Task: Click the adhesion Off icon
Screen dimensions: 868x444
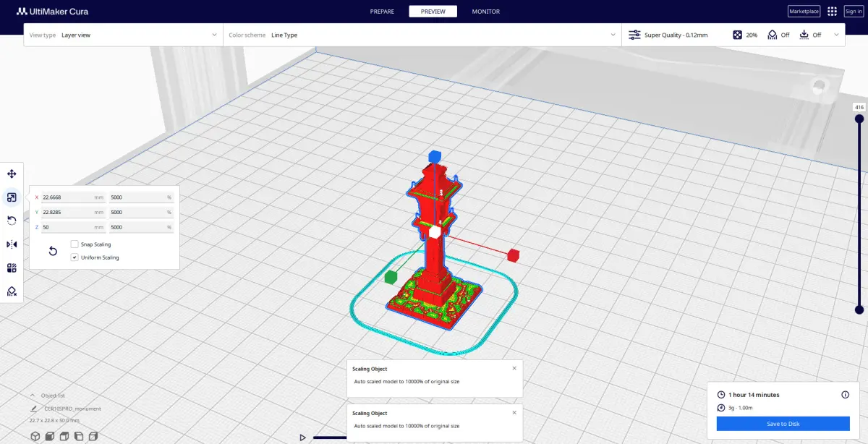Action: pyautogui.click(x=804, y=35)
